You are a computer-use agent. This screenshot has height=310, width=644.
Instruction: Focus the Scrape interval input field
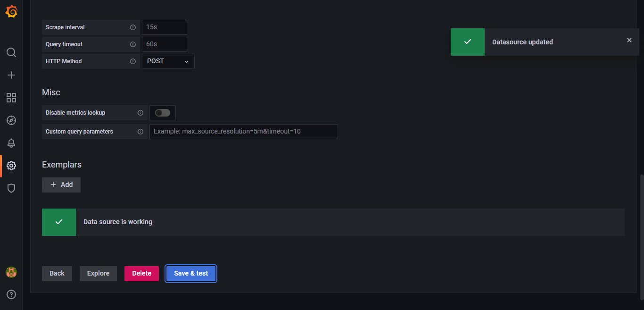(x=165, y=27)
